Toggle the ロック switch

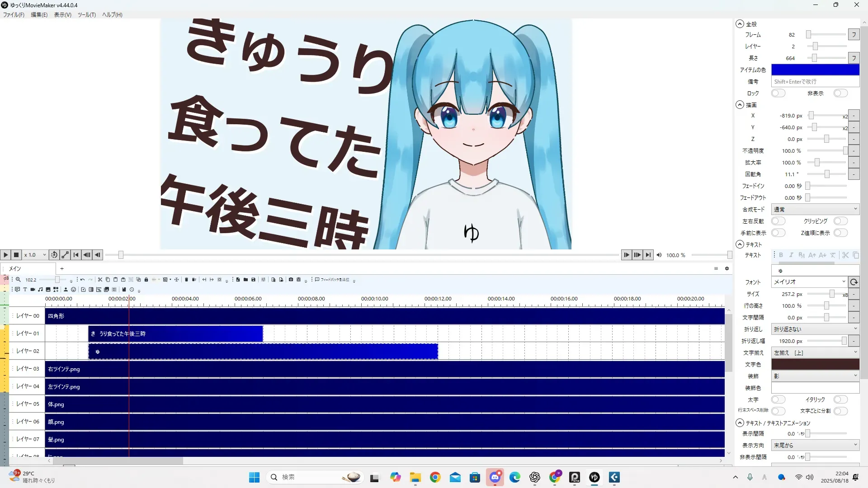(778, 93)
